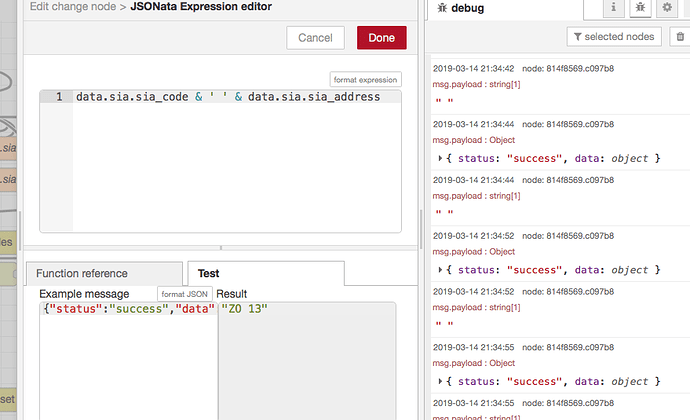
Task: Click node id link in 21:34:42 message
Action: [568, 69]
